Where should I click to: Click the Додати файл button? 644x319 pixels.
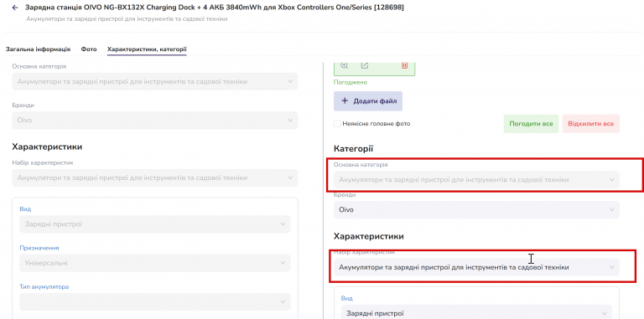(368, 100)
